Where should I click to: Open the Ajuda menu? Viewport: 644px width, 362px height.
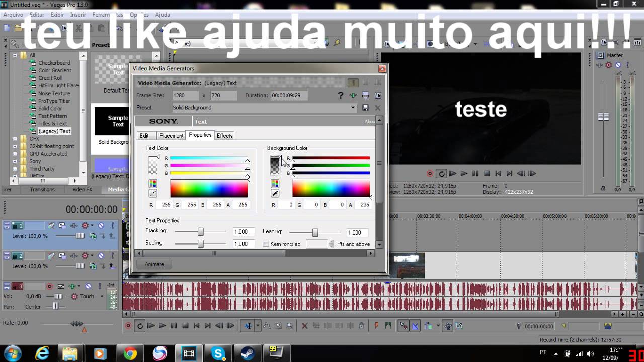point(163,15)
